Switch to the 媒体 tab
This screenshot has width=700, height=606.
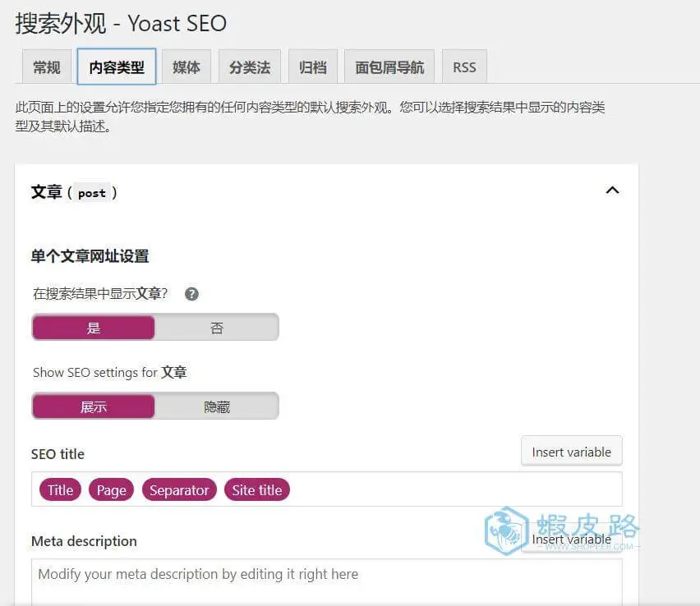click(x=187, y=67)
